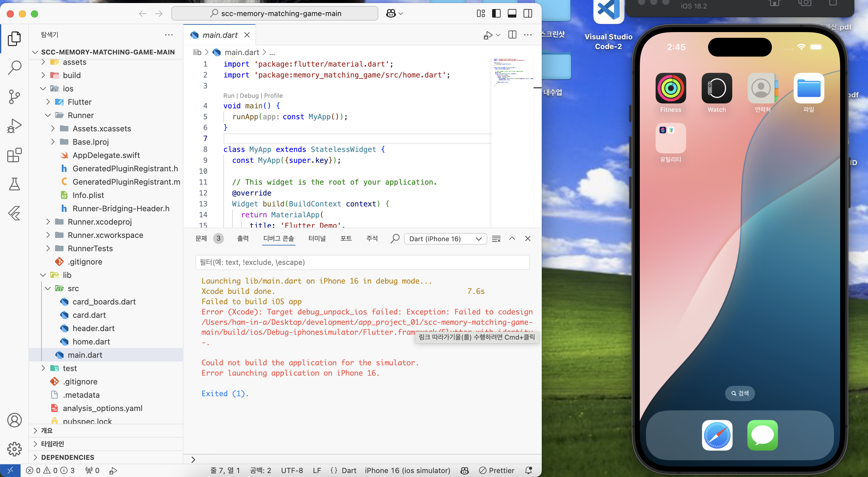Customize layout from title bar

tap(481, 14)
